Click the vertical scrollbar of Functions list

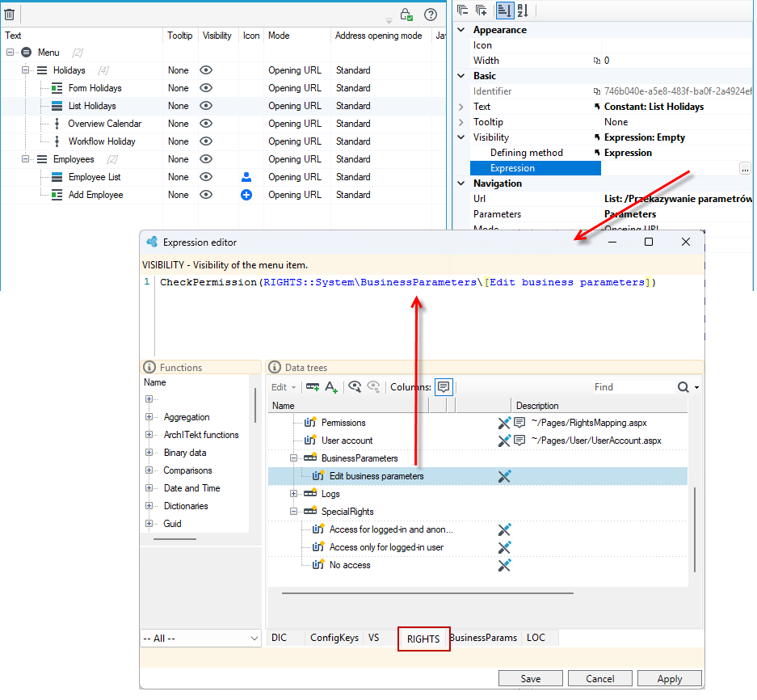coord(255,405)
